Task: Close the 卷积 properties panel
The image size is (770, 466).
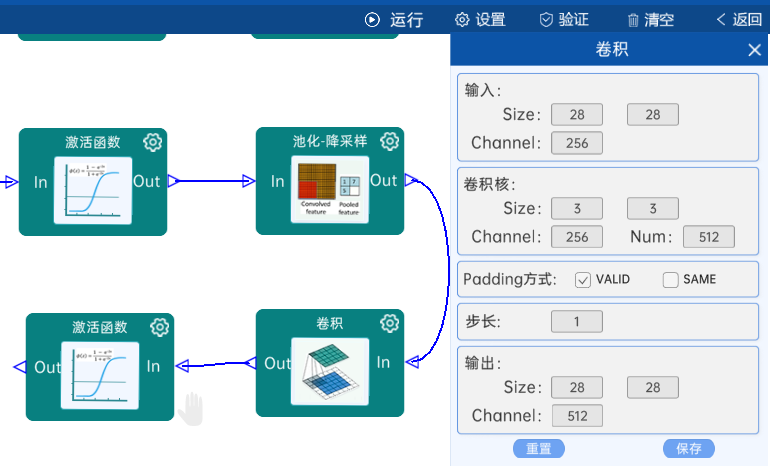Action: 754,50
